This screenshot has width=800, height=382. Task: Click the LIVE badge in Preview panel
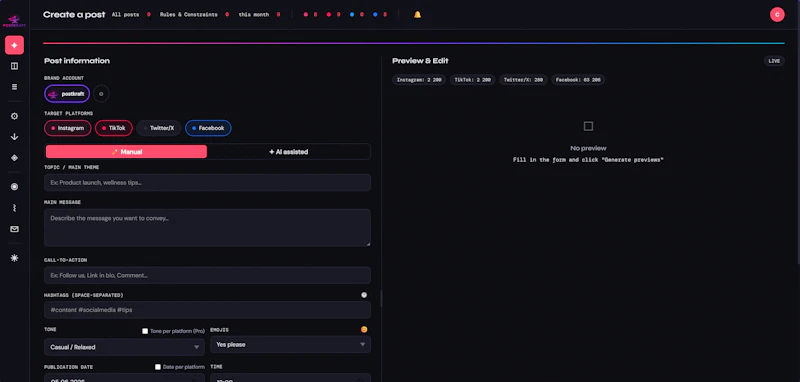tap(774, 61)
